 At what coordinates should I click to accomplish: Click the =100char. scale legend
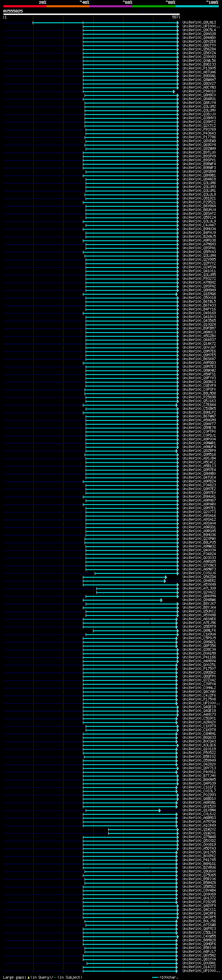165,977
